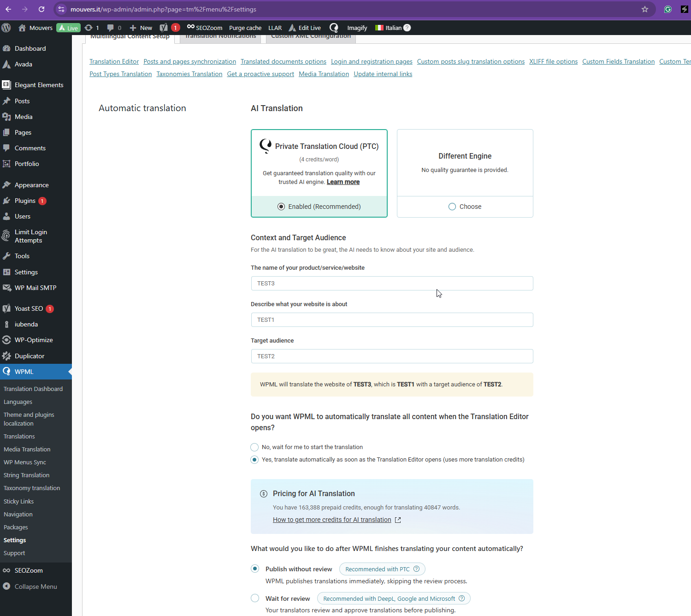Jump to Posts and pages synchronization link

pos(189,62)
